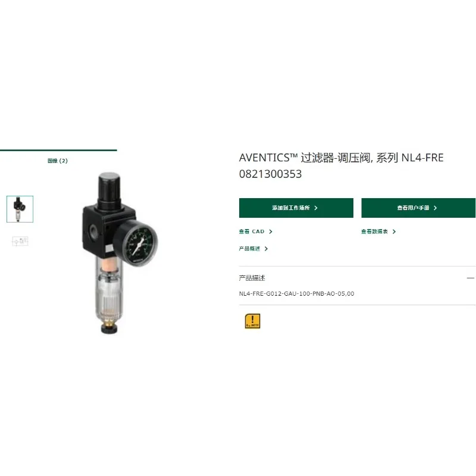
Task: Collapse the 产品描述 section header
Action: pos(357,278)
